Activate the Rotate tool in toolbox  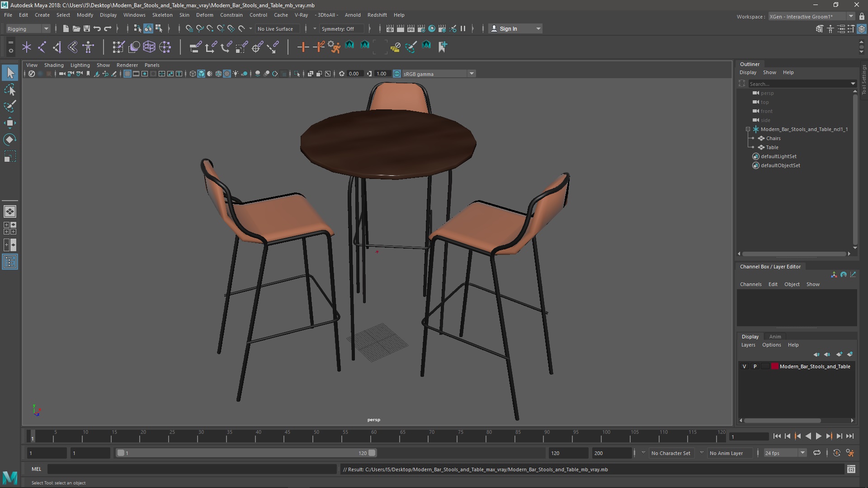click(10, 140)
